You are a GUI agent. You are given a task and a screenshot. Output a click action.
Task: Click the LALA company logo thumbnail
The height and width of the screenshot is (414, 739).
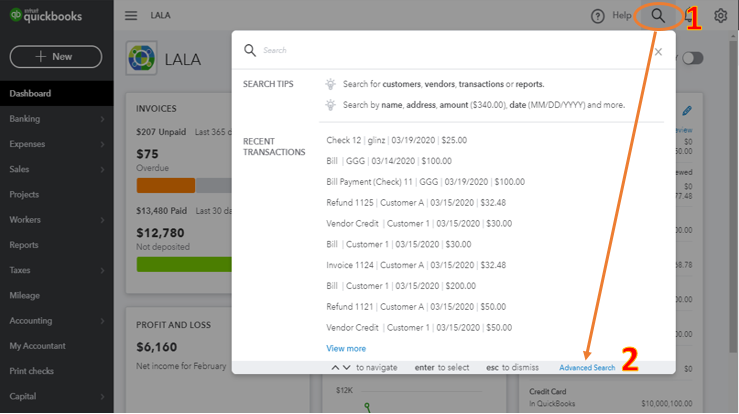(x=141, y=58)
